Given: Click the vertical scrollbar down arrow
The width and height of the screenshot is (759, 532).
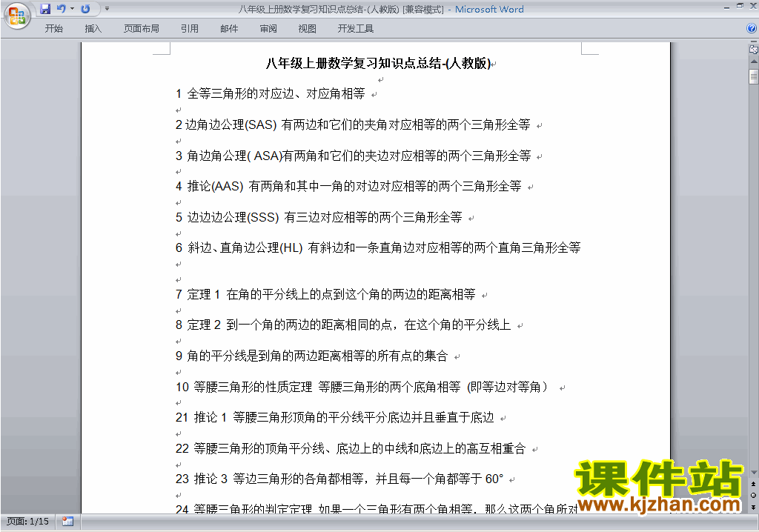Looking at the screenshot, I should point(753,473).
